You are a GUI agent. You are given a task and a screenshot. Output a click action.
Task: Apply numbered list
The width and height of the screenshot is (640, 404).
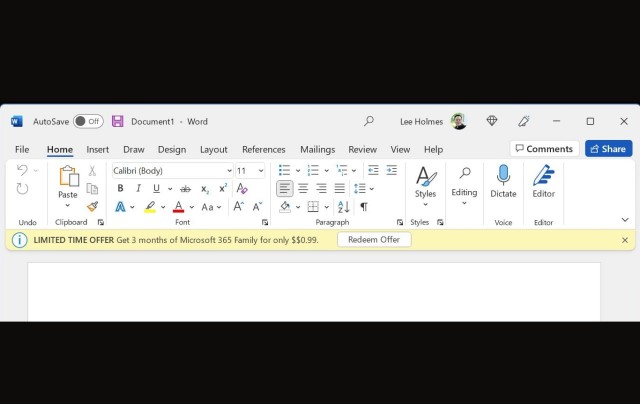coord(313,170)
